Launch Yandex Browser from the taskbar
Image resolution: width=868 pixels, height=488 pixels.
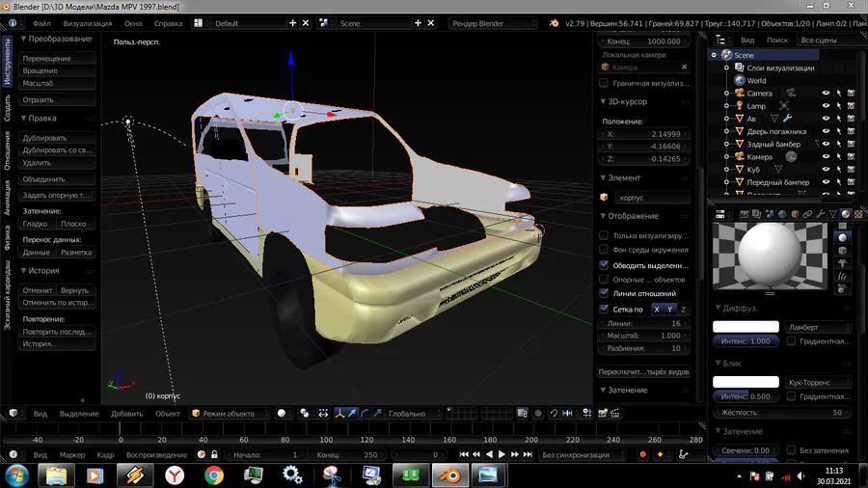point(175,475)
